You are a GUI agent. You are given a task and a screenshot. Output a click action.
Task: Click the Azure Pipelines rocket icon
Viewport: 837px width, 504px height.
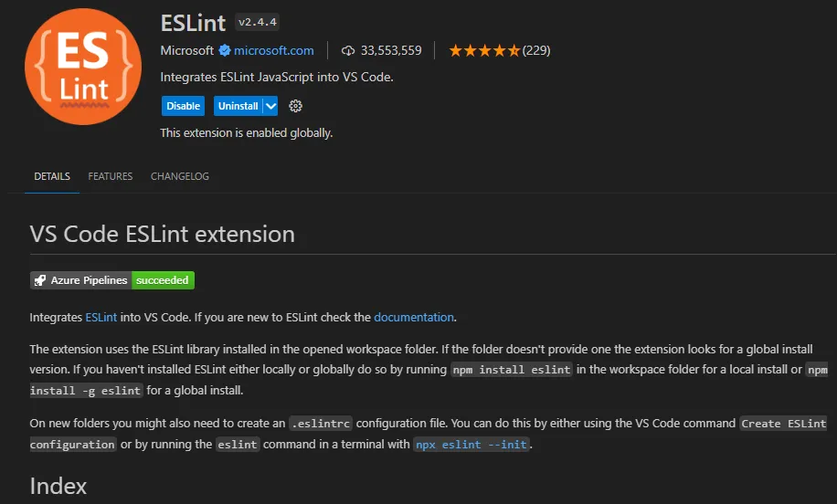pyautogui.click(x=40, y=280)
